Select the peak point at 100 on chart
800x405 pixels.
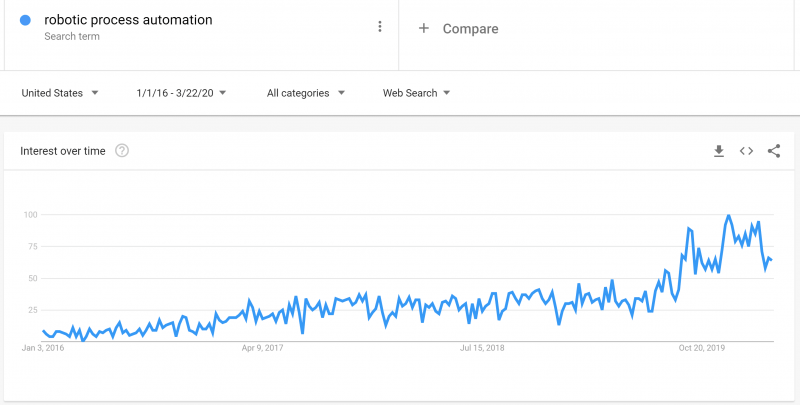pyautogui.click(x=728, y=215)
